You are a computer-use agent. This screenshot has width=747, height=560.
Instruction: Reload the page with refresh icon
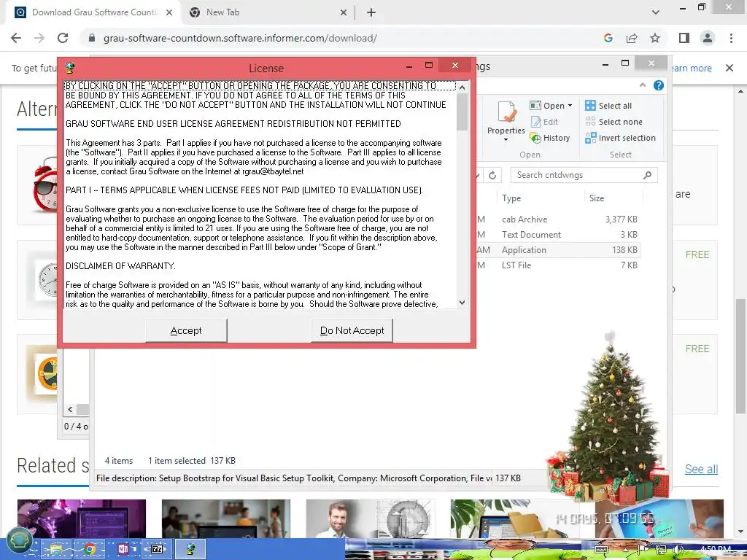point(63,38)
